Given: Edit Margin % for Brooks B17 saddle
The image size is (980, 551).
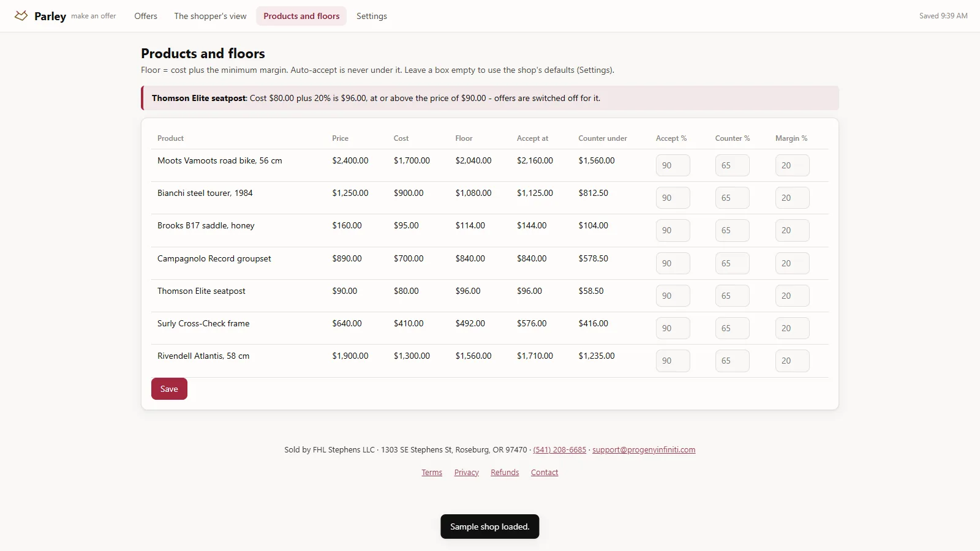Looking at the screenshot, I should pyautogui.click(x=792, y=230).
